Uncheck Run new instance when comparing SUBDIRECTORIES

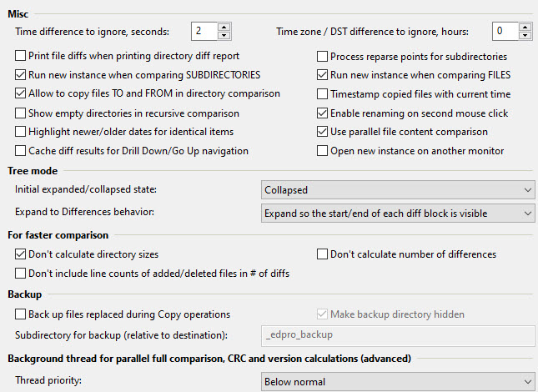click(x=21, y=75)
